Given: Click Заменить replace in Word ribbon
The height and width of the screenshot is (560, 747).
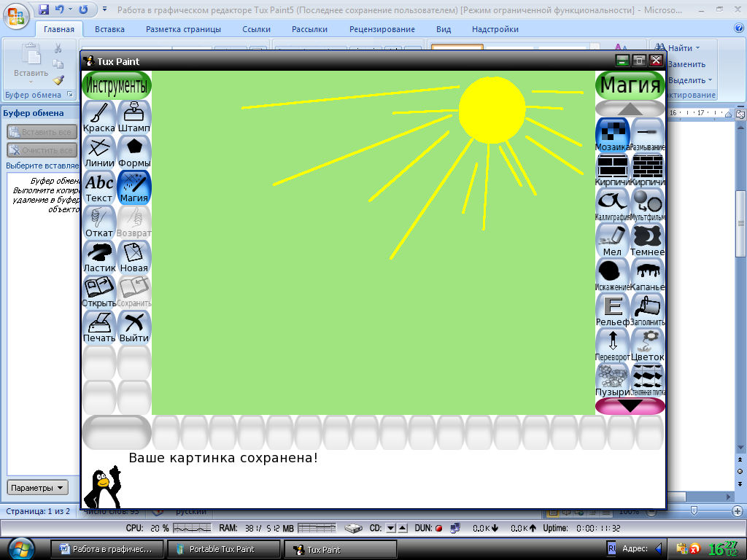Looking at the screenshot, I should [x=686, y=64].
